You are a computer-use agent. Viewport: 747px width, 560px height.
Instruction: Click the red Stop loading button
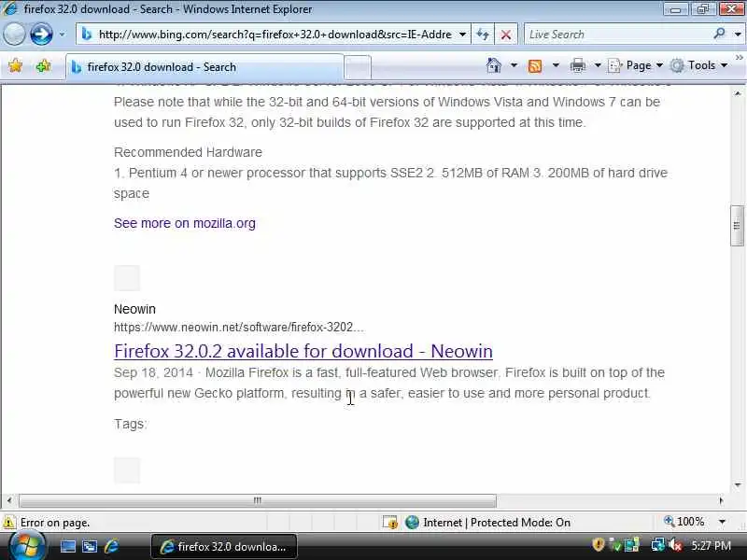point(506,35)
